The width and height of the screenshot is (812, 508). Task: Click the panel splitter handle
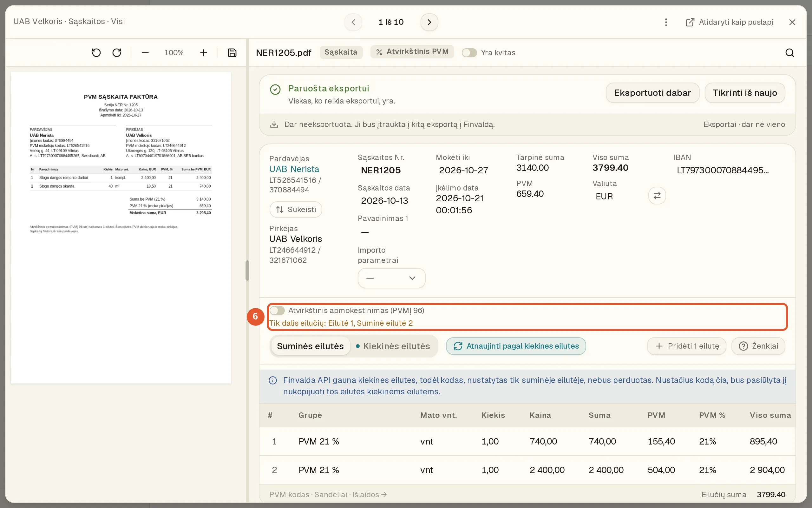pos(247,270)
